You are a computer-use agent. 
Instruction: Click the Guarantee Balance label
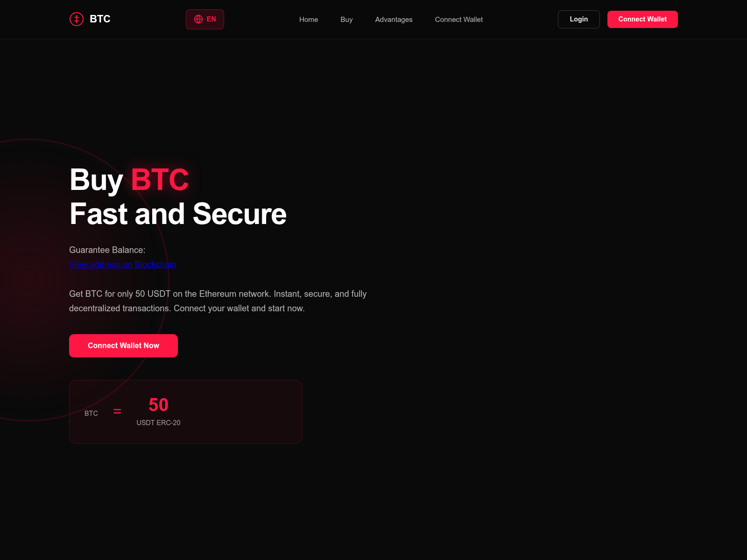(107, 250)
